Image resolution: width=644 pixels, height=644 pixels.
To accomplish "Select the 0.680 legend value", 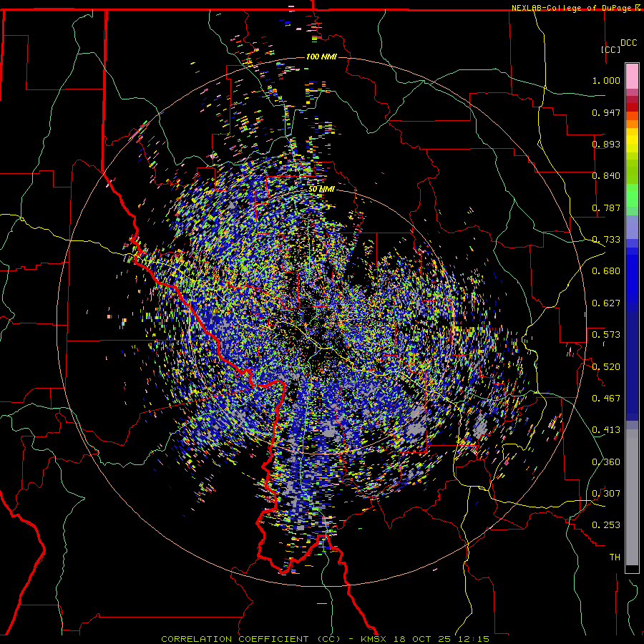I will coord(606,271).
